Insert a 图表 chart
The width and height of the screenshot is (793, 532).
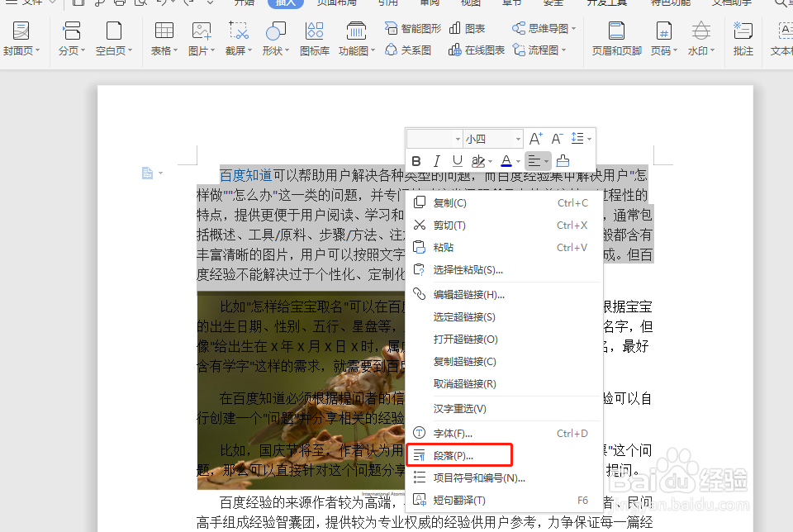(x=467, y=28)
